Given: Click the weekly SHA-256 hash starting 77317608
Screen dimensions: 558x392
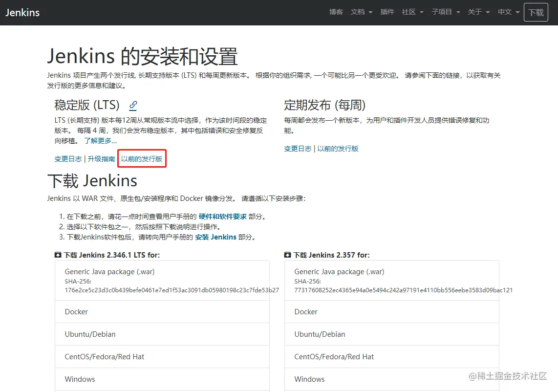Looking at the screenshot, I should click(404, 290).
